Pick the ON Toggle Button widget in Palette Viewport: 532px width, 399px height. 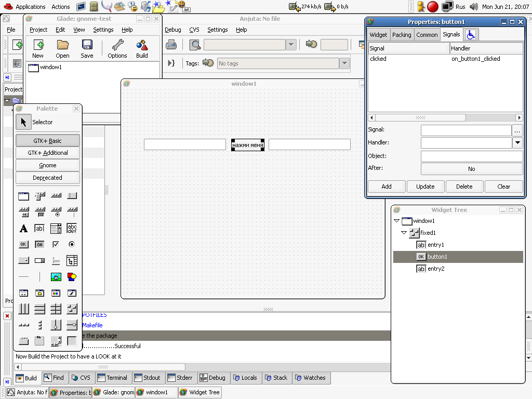pyautogui.click(x=39, y=244)
